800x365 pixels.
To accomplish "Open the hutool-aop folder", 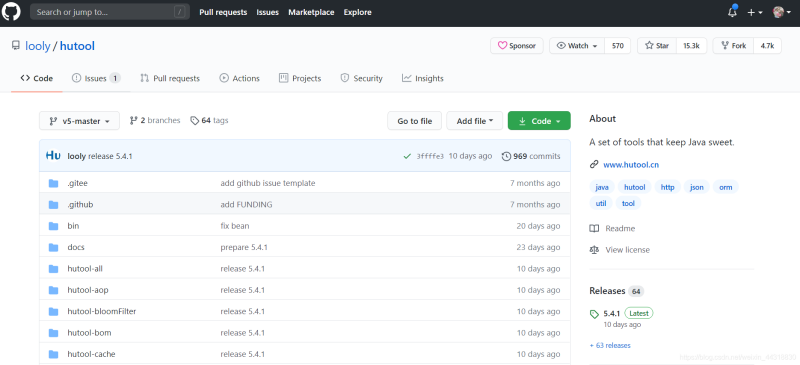I will (88, 290).
